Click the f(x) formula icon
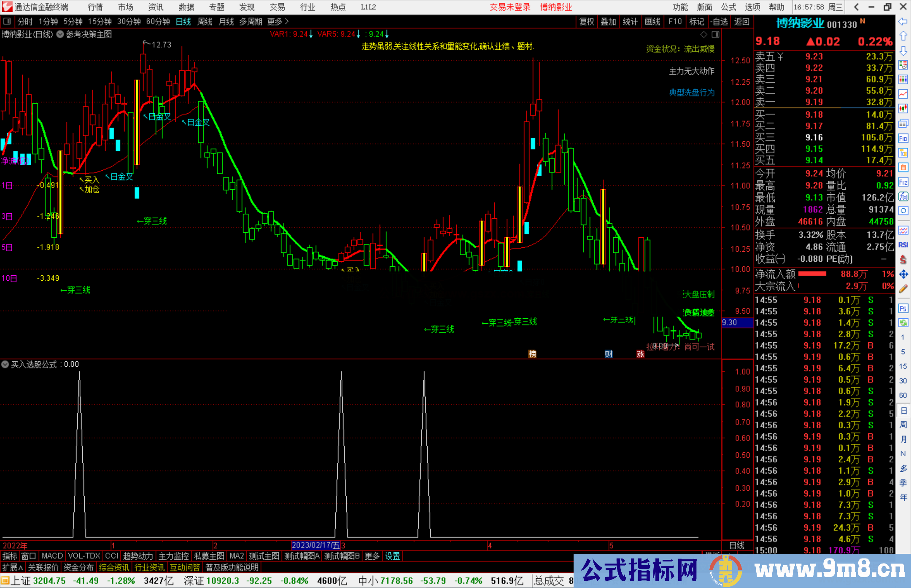 click(903, 196)
